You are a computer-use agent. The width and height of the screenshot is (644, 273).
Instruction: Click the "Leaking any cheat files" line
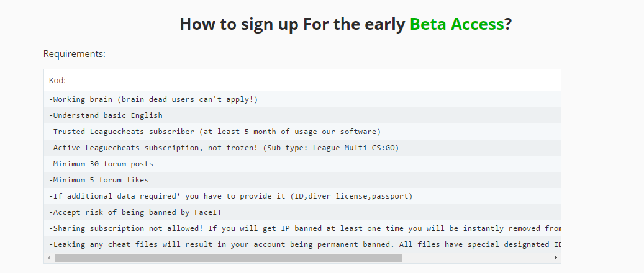point(302,244)
